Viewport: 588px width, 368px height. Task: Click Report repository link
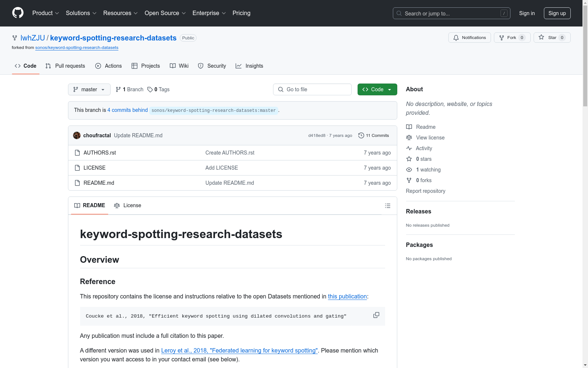(x=426, y=191)
